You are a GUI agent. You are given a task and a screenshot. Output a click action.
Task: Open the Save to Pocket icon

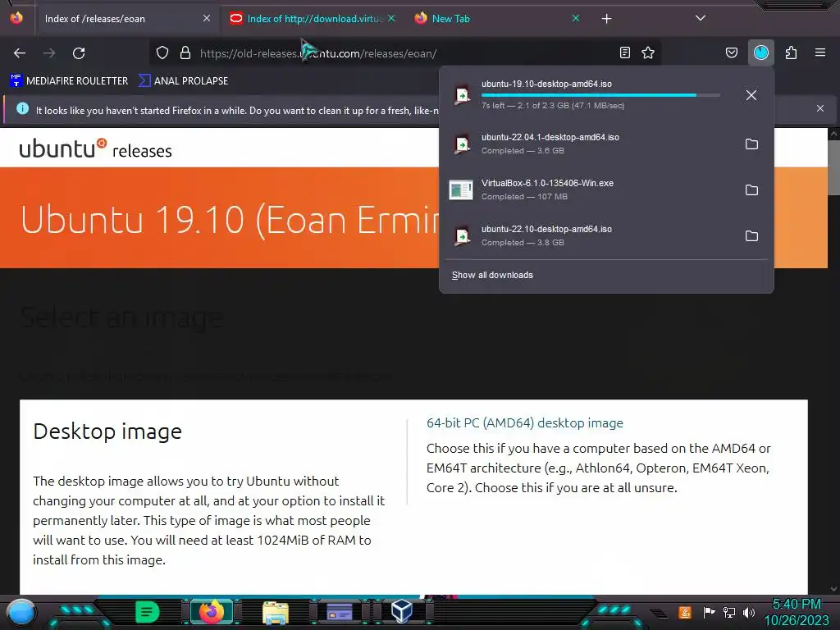(x=731, y=52)
